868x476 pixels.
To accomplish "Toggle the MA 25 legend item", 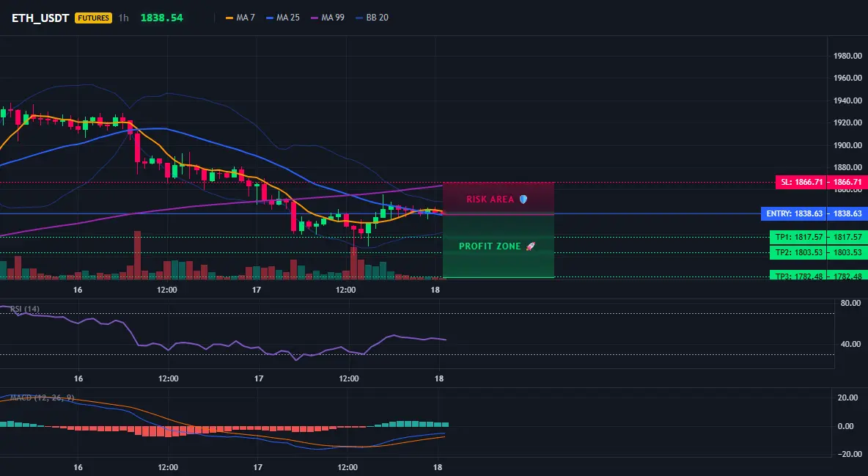I will (x=283, y=18).
